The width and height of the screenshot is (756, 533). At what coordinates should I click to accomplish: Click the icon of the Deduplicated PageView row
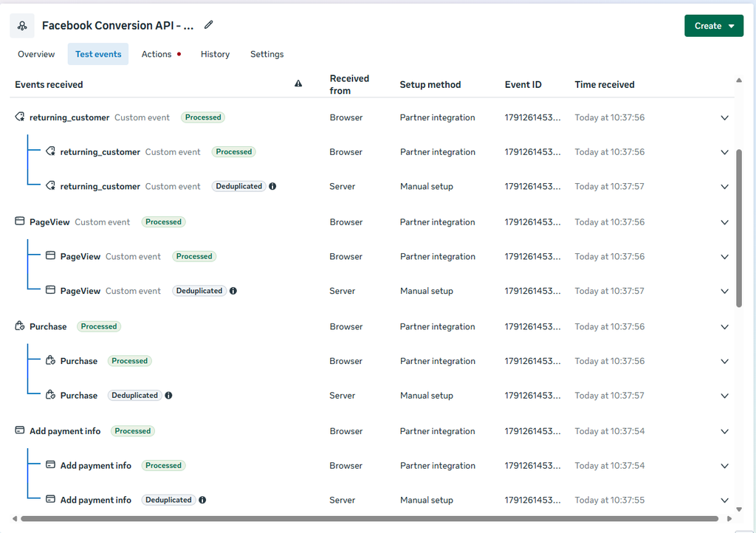[51, 290]
